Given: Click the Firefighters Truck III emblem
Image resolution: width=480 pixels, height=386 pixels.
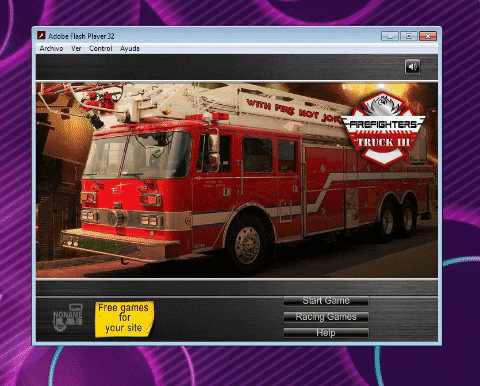Looking at the screenshot, I should pos(384,129).
